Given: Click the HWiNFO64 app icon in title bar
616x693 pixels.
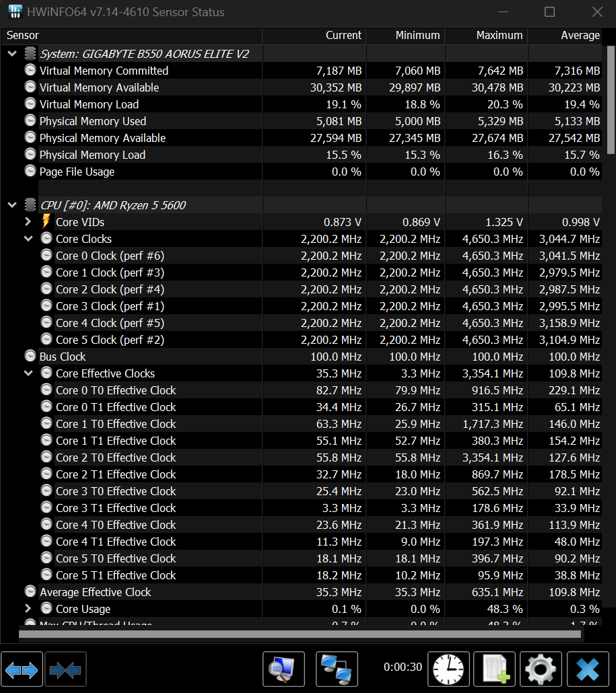Looking at the screenshot, I should click(15, 12).
